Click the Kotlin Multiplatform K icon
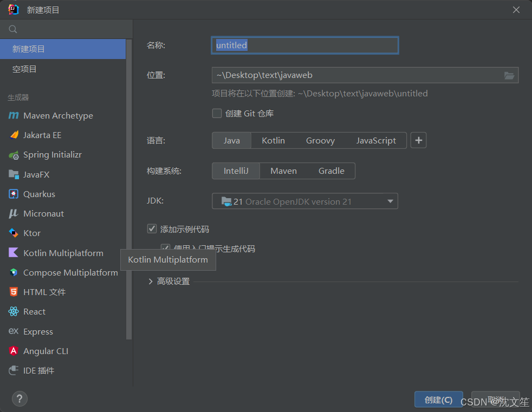Viewport: 532px width, 412px height. click(x=13, y=253)
